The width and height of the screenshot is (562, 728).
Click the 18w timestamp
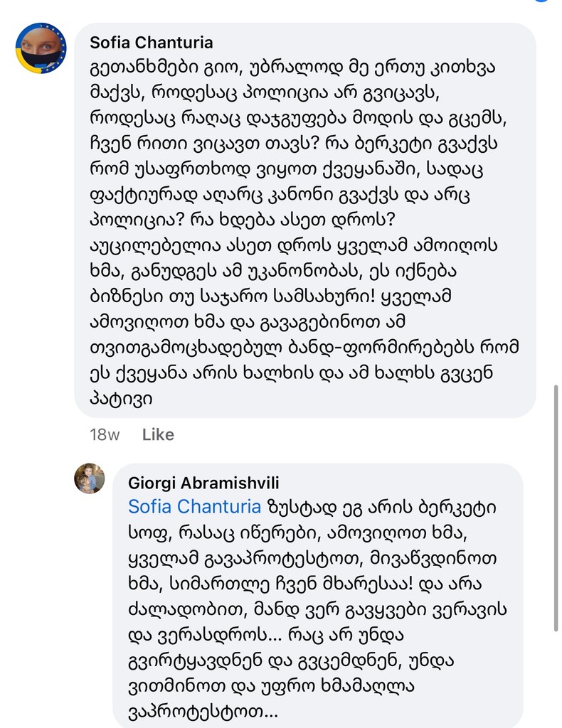[x=105, y=435]
